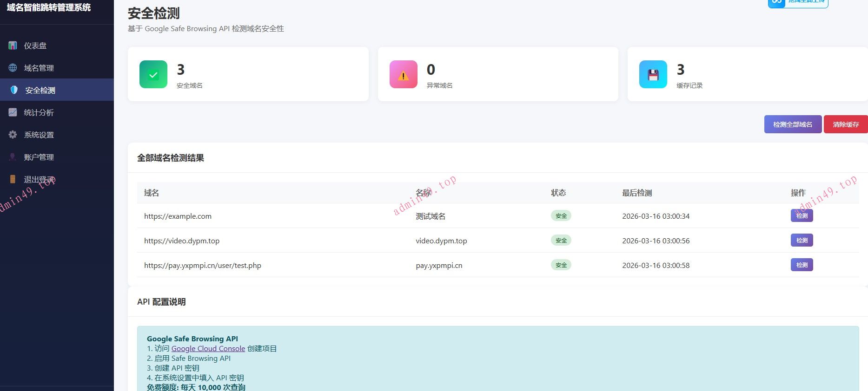Run 检测 for video.dypm.top row

click(x=802, y=241)
